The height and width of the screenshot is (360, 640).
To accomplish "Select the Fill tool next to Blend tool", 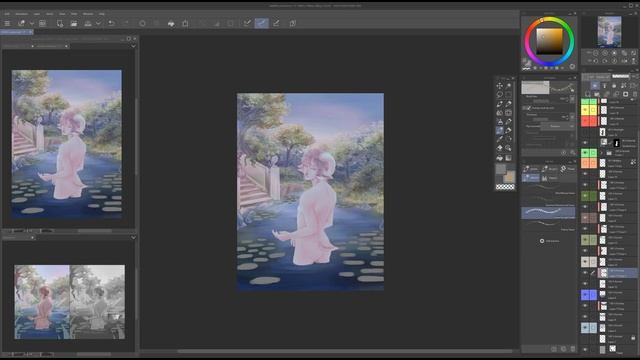I will (x=508, y=130).
